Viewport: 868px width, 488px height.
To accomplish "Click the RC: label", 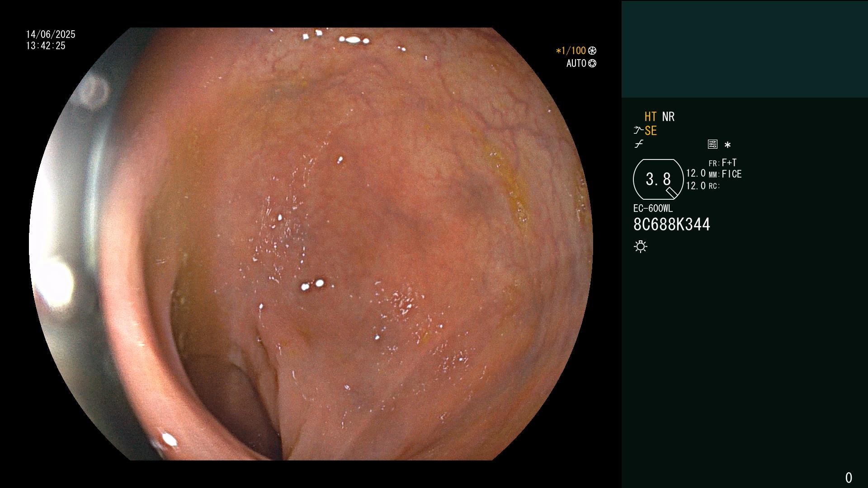I will tap(714, 186).
